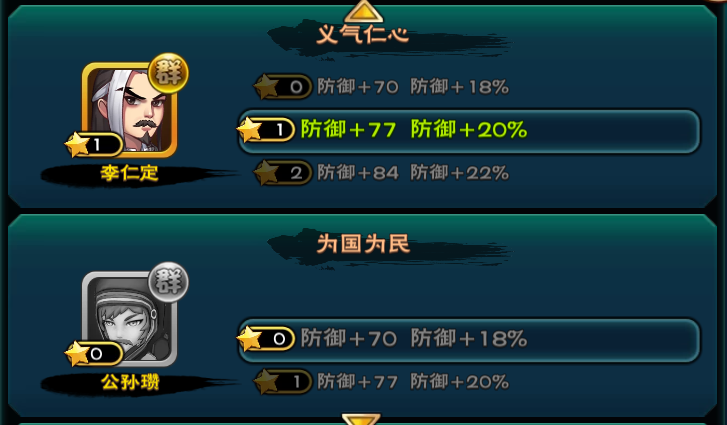Open 公孙瓒 greyed hero portrait
Image resolution: width=727 pixels, height=425 pixels.
pos(129,319)
